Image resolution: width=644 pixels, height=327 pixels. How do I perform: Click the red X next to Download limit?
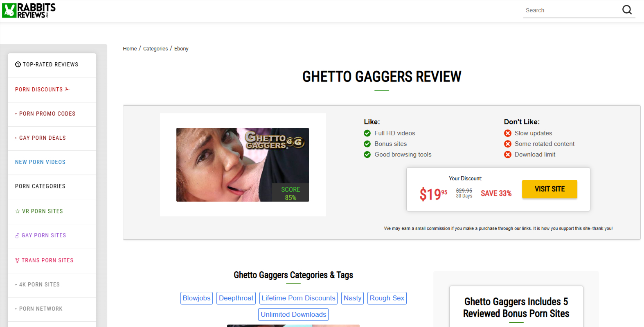click(x=508, y=154)
